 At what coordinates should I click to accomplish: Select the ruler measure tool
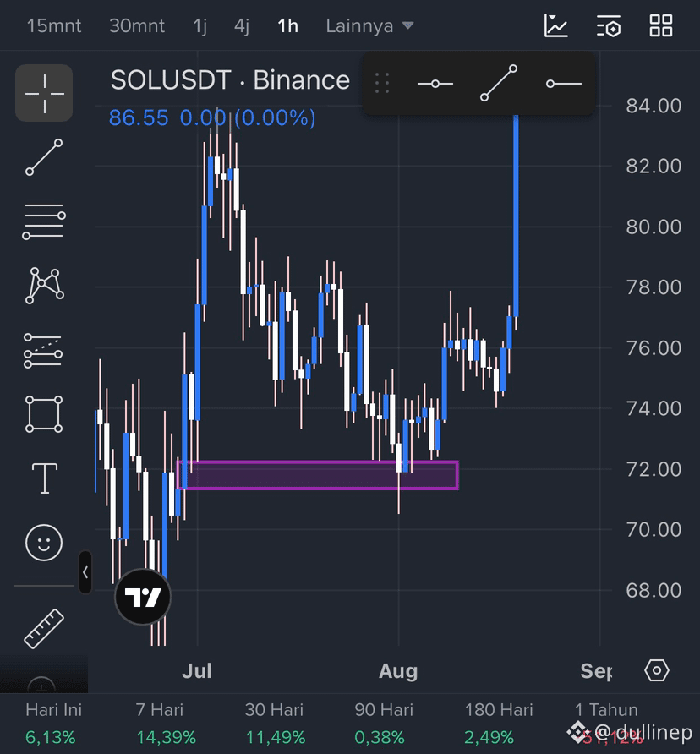[x=44, y=629]
